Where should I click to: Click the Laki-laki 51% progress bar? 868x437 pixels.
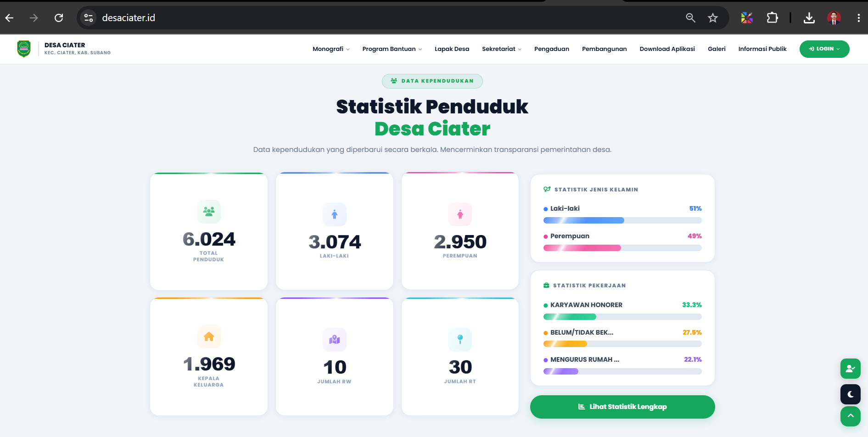622,220
